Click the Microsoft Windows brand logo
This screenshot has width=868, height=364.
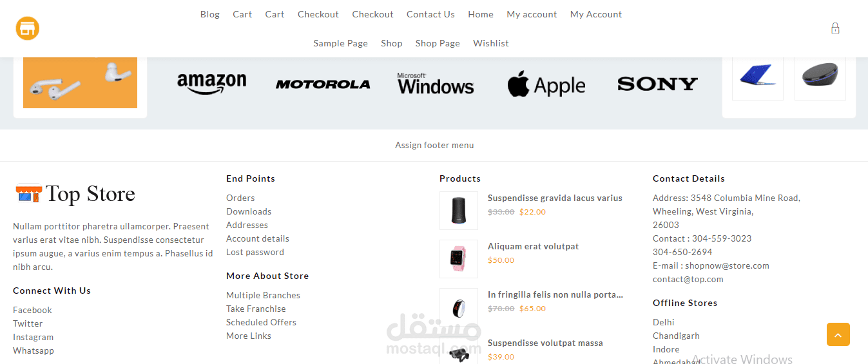tap(436, 84)
